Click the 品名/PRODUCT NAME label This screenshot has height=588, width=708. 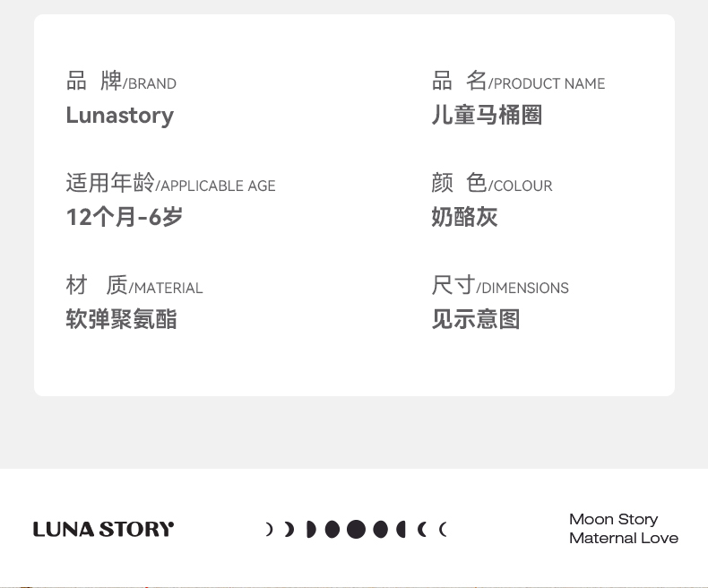tap(518, 82)
